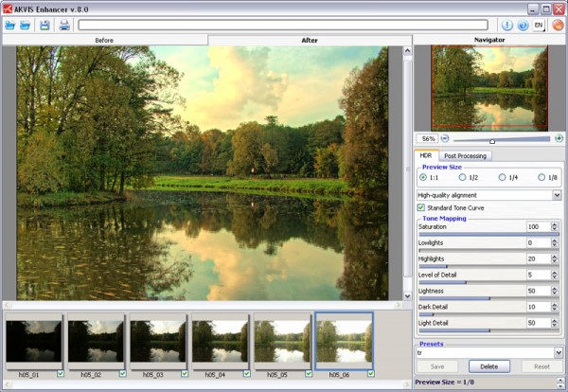The image size is (568, 392).
Task: Switch to the Before tab
Action: pos(104,41)
